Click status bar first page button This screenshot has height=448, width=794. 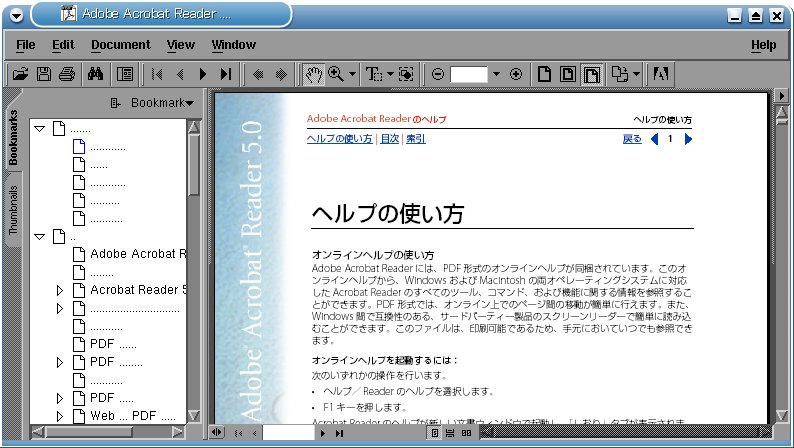tap(239, 433)
